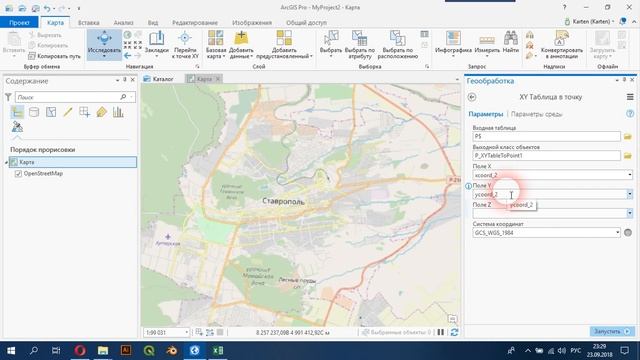640x360 pixels.
Task: Switch to List By Editing view
Action: pyautogui.click(x=68, y=111)
